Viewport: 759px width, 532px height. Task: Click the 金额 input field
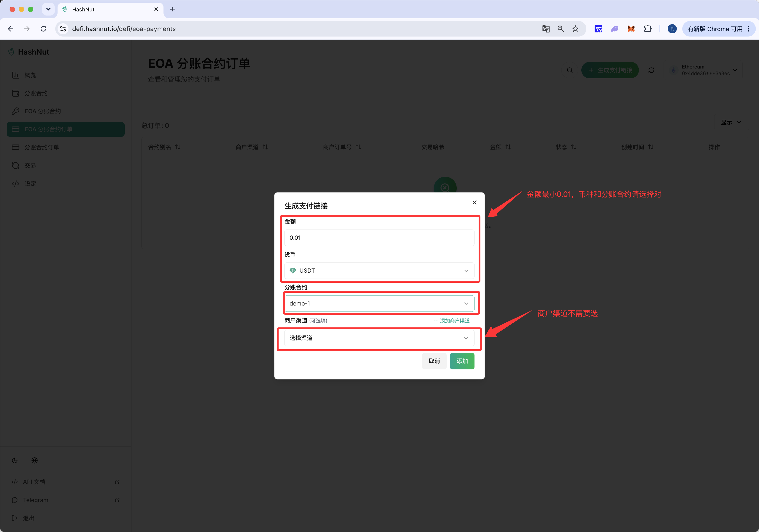pos(379,238)
